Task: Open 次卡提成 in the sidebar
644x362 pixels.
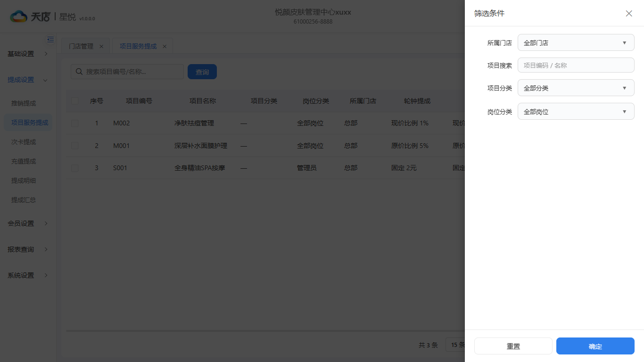Action: click(x=24, y=142)
